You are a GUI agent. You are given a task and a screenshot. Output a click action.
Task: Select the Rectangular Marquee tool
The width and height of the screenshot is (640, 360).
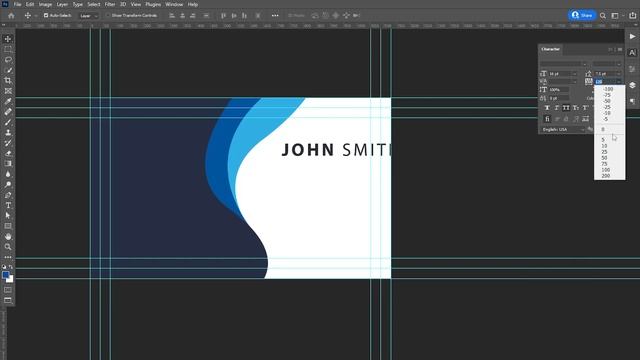[8, 49]
